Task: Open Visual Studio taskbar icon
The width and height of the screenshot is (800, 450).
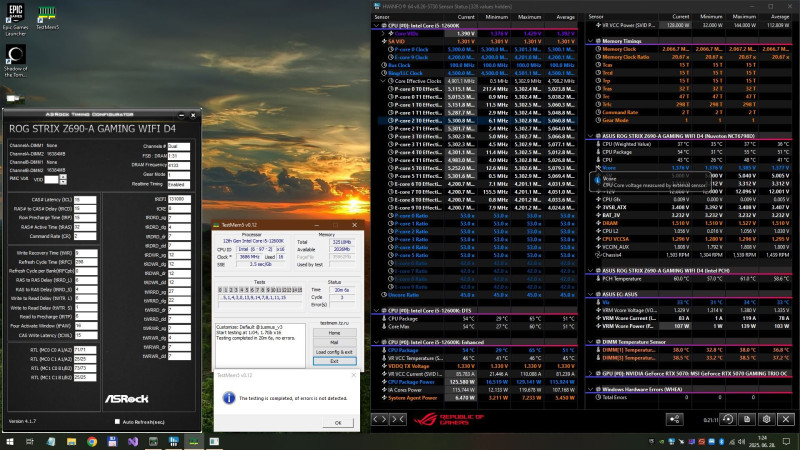Action: tap(133, 441)
